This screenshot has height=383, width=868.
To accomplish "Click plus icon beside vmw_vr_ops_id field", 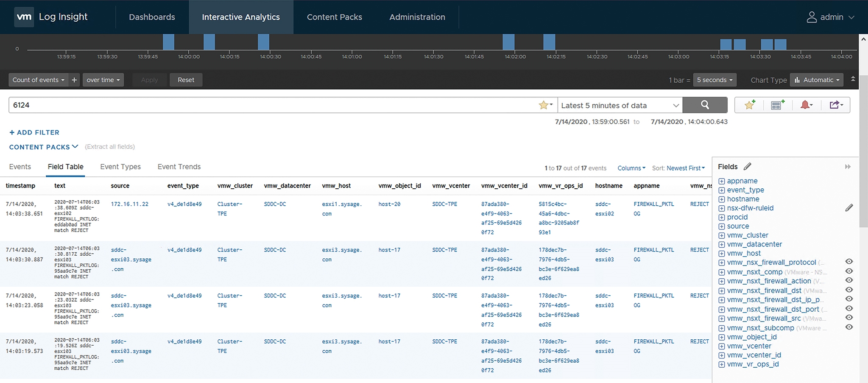I will (x=722, y=364).
